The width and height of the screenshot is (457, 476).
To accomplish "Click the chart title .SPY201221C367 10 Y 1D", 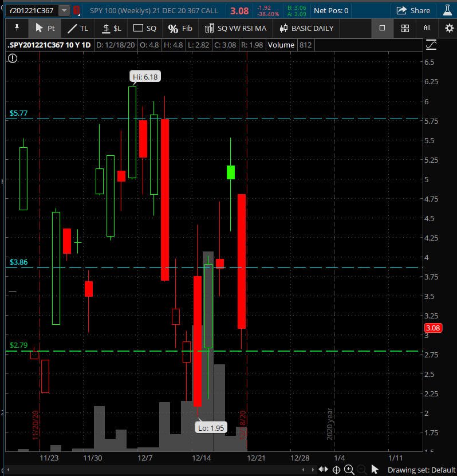I will pyautogui.click(x=49, y=45).
